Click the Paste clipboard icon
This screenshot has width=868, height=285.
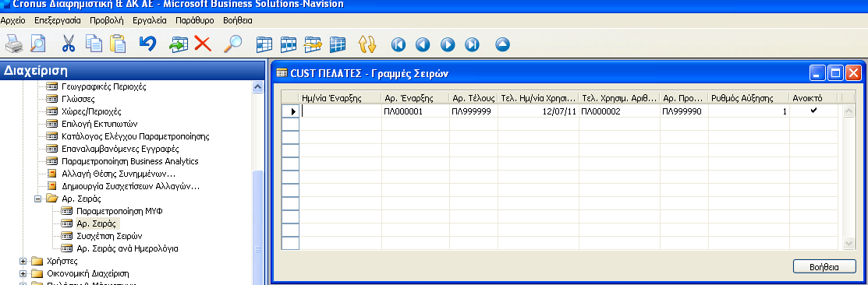[x=117, y=44]
